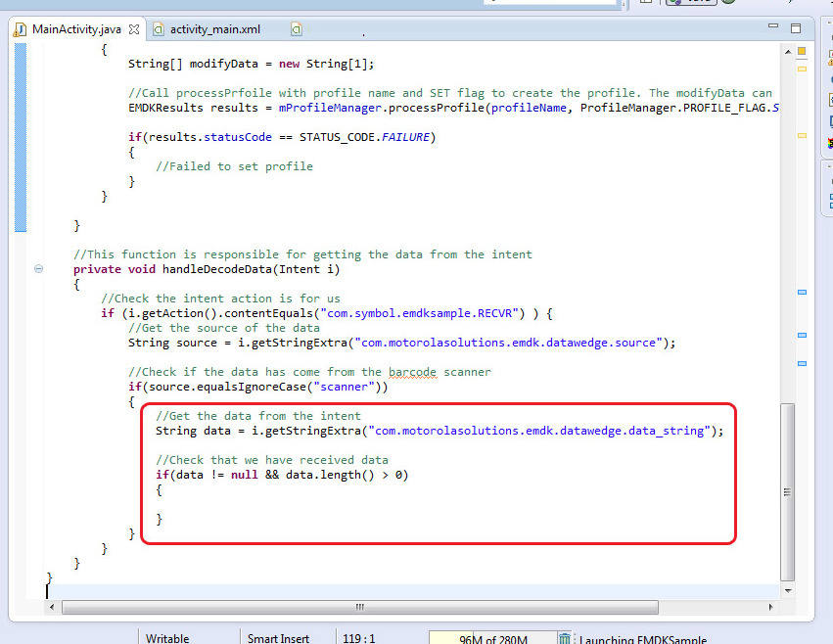Close the MainActivity.java tab
833x644 pixels.
click(134, 29)
